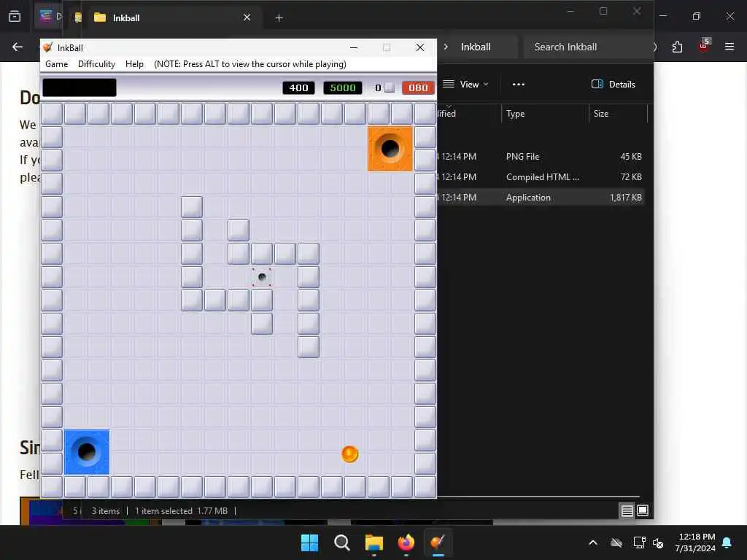This screenshot has height=560, width=747.
Task: Expand the breadcrumb chevron before Inkball
Action: (446, 47)
